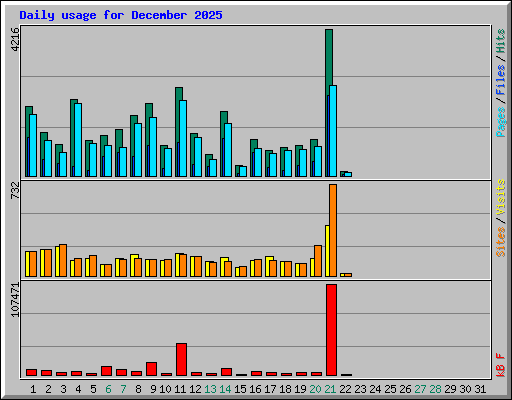Click the 'kB F' legend label
The height and width of the screenshot is (400, 512).
click(x=501, y=365)
